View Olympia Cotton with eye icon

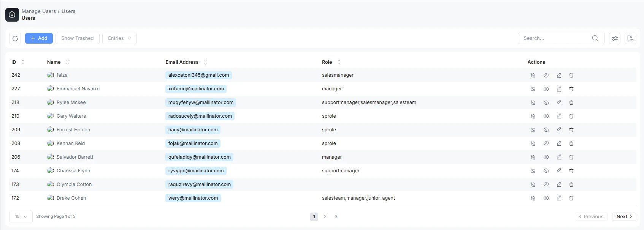tap(546, 184)
